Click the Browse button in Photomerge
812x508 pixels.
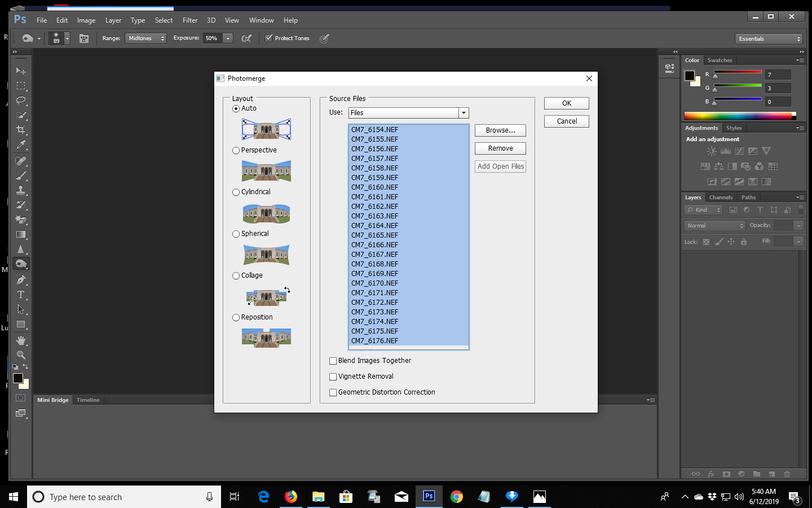[500, 130]
